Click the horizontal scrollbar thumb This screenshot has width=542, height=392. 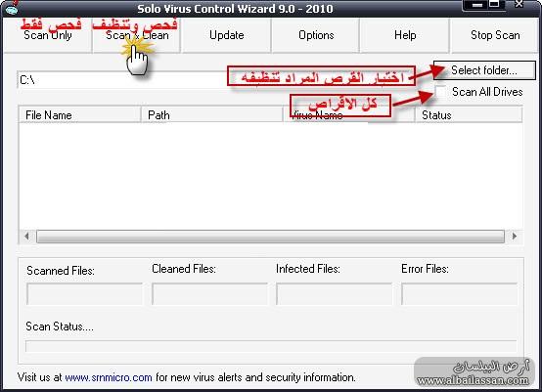270,237
